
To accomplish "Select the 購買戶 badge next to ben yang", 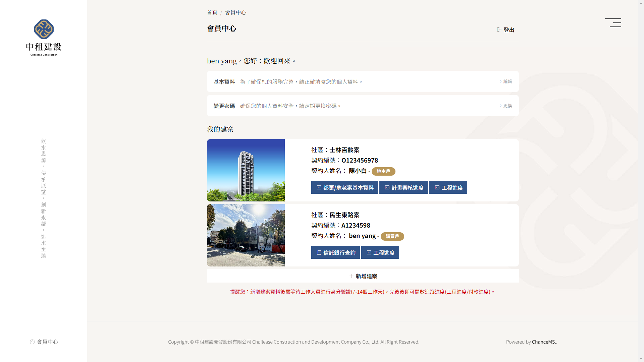I will click(x=392, y=236).
